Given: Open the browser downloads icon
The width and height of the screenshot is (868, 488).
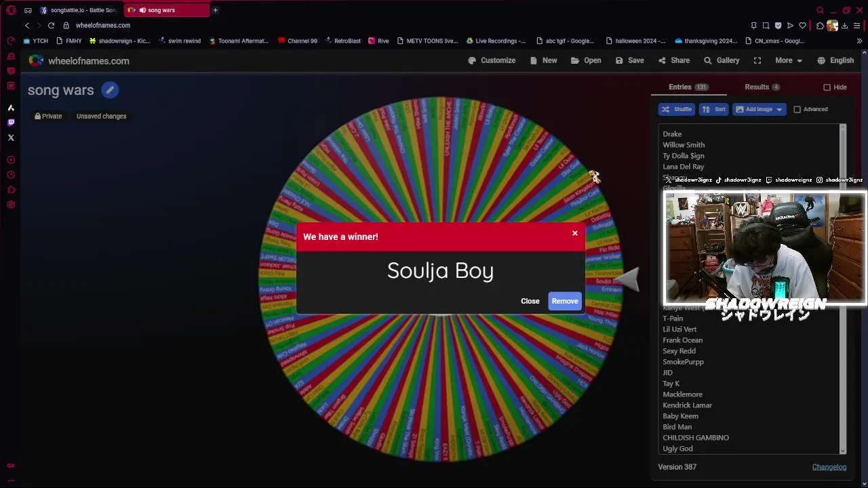Looking at the screenshot, I should (x=845, y=26).
